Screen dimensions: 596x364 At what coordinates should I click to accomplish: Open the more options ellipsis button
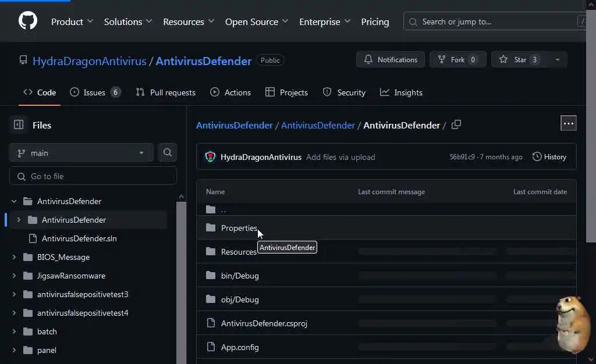[568, 123]
